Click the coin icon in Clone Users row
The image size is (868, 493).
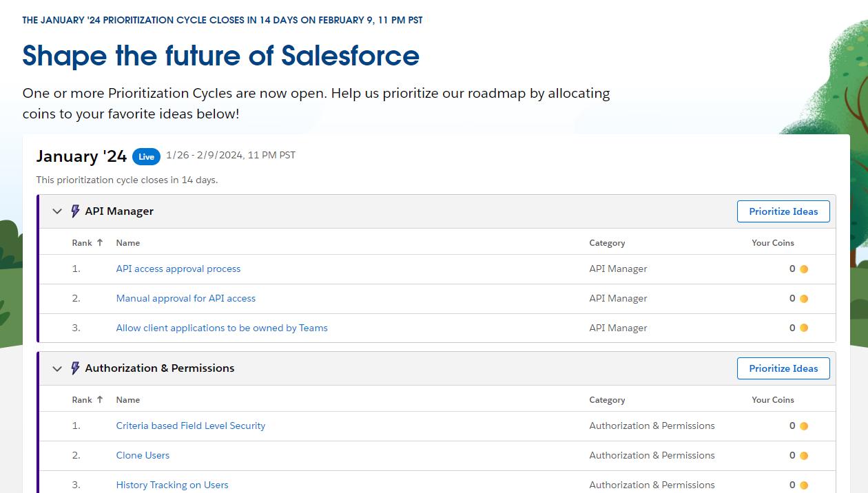803,456
